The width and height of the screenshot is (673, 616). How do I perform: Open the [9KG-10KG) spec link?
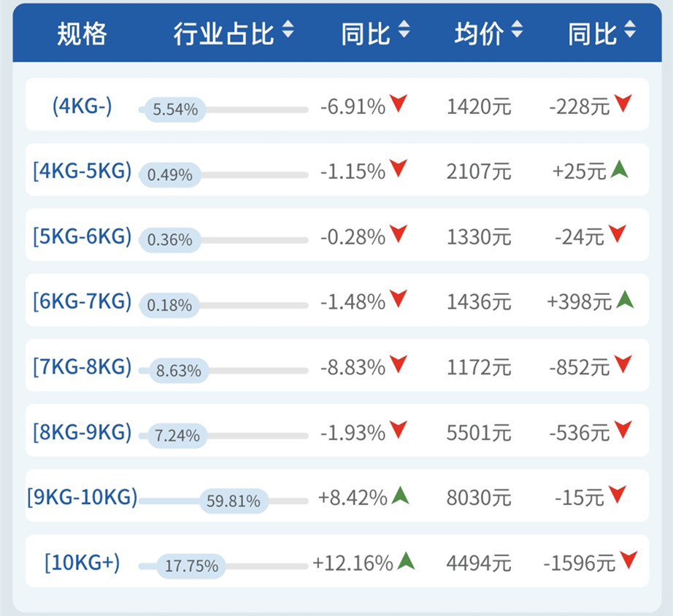[x=82, y=497]
